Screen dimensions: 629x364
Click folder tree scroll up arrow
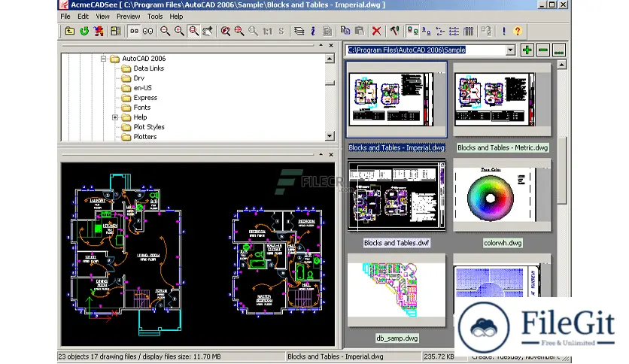pos(330,59)
